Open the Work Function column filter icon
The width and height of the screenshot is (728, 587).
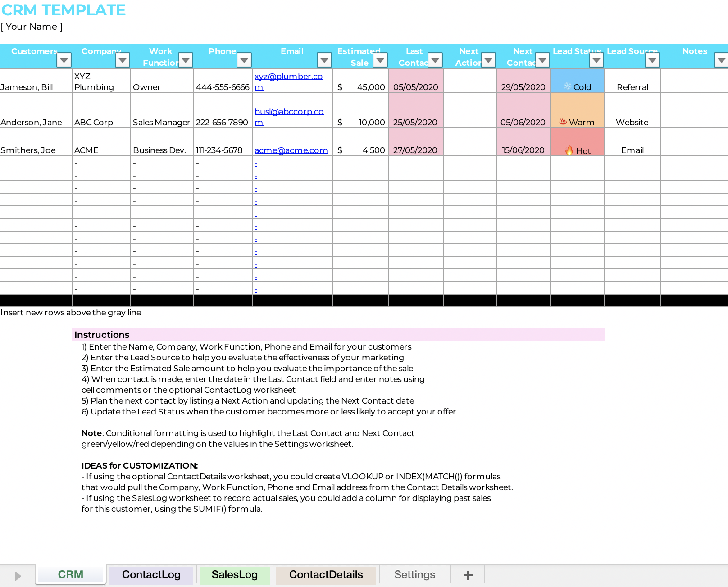click(x=186, y=59)
